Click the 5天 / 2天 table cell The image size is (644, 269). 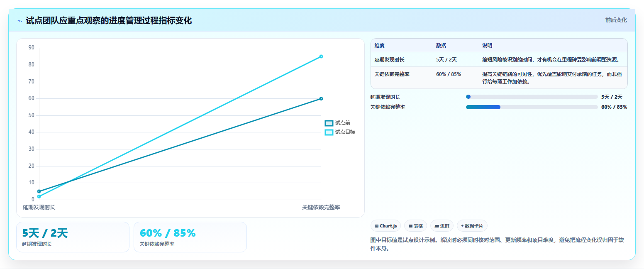click(x=446, y=60)
